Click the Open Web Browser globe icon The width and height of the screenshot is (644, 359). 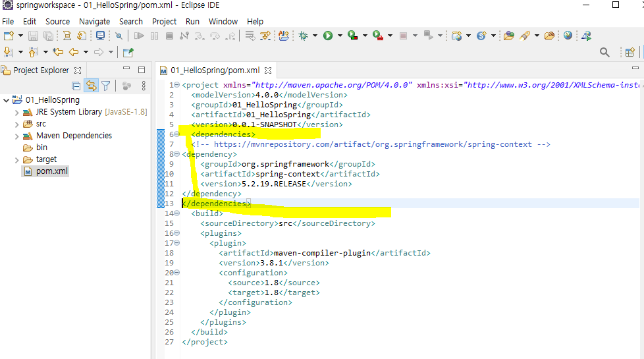coord(568,36)
